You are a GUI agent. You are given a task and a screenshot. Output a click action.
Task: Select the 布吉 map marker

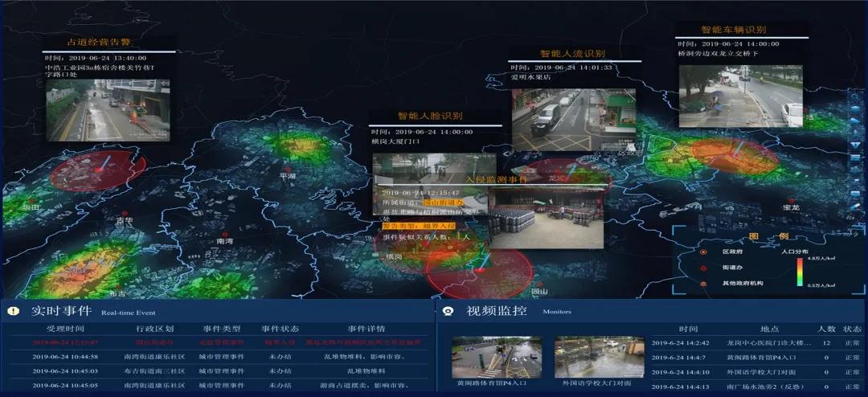click(x=117, y=286)
